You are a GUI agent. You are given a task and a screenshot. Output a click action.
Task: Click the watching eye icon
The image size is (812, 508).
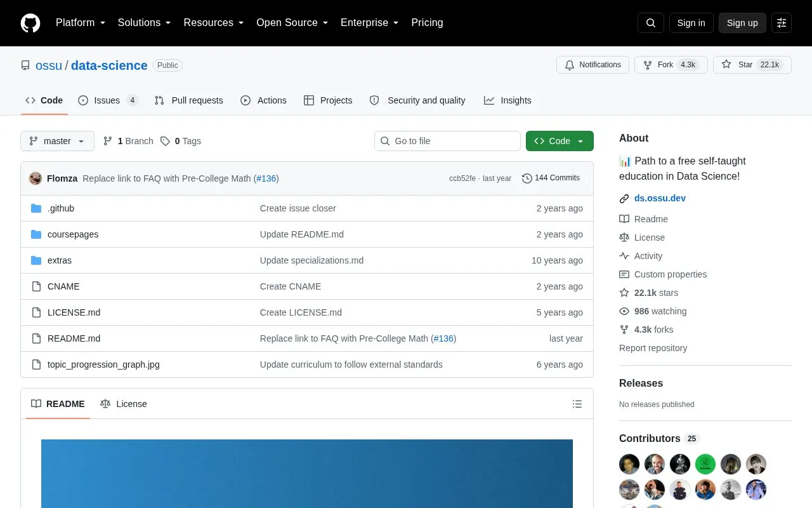(x=624, y=311)
